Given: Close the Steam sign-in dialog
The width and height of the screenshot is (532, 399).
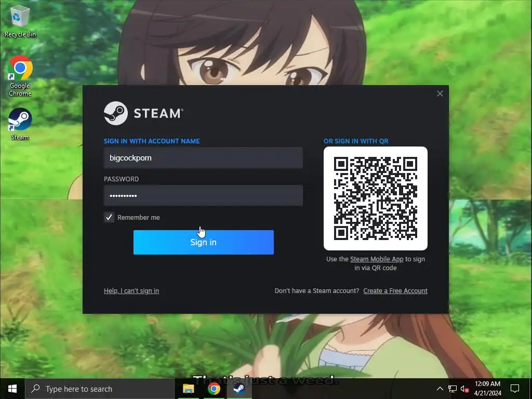Looking at the screenshot, I should 440,94.
